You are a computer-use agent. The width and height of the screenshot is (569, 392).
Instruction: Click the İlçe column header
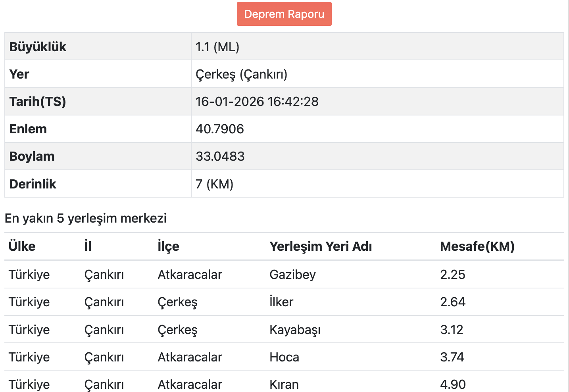pyautogui.click(x=169, y=246)
